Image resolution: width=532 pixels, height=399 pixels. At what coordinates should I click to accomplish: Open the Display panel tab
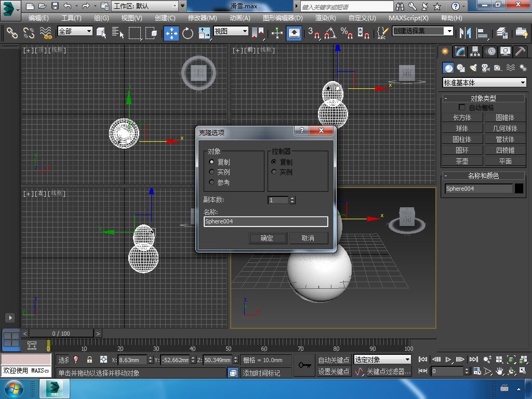tap(506, 51)
